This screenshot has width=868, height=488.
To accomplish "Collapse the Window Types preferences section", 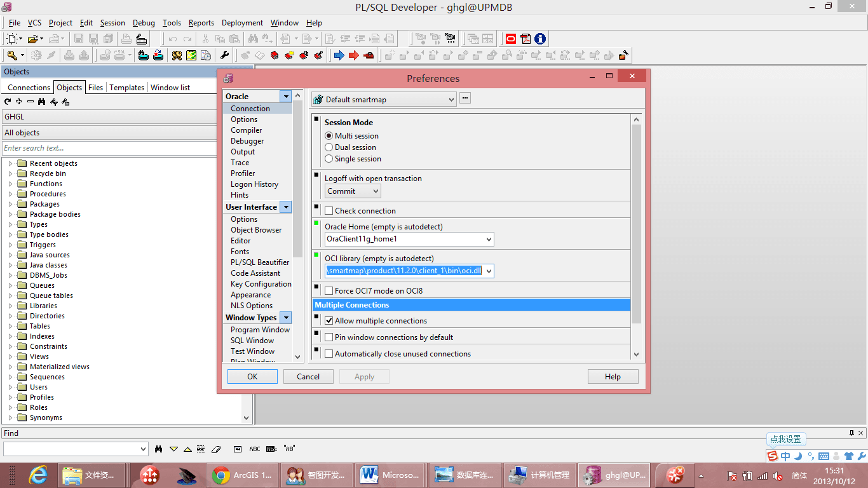I will pyautogui.click(x=286, y=318).
